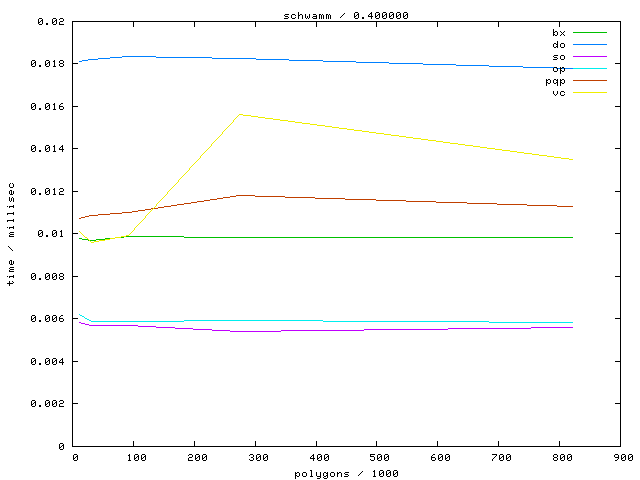Click the 0.02 tick label on y-axis

click(x=53, y=21)
